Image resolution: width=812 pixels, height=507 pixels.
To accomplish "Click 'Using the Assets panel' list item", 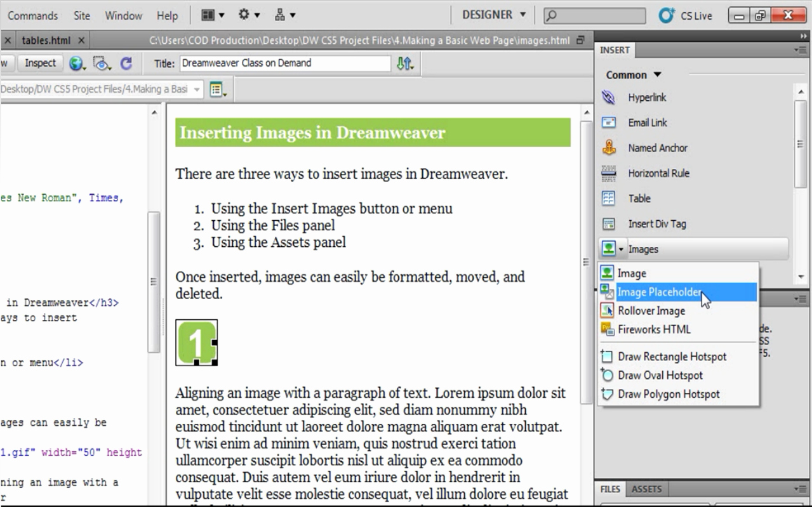I will [279, 242].
